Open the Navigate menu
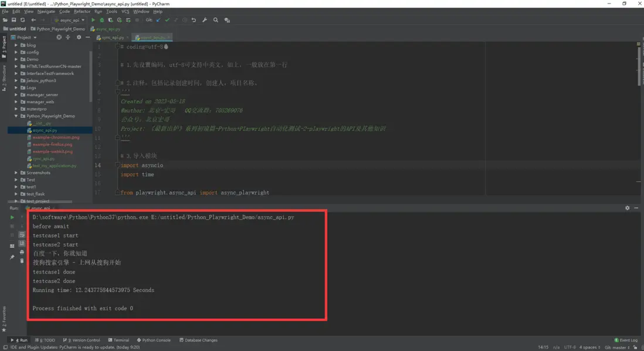This screenshot has width=644, height=351. (x=46, y=12)
